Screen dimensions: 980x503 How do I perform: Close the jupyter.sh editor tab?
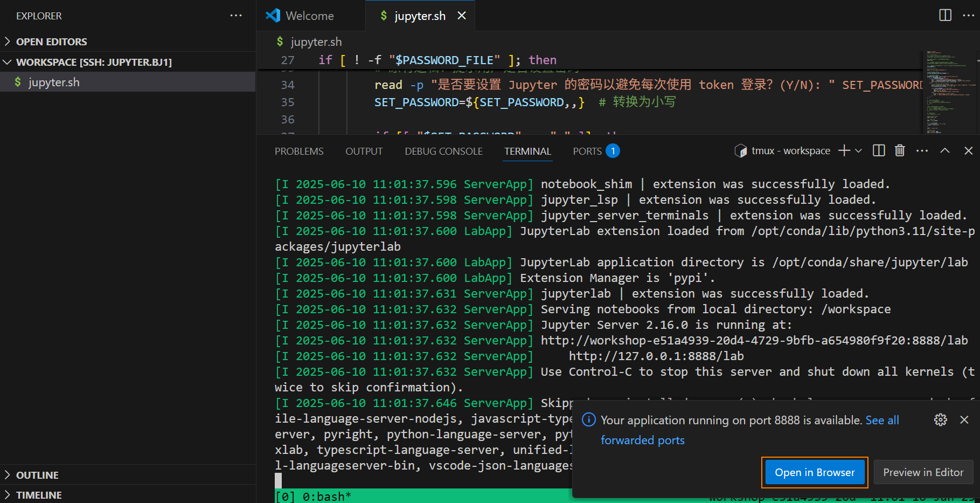pyautogui.click(x=462, y=16)
